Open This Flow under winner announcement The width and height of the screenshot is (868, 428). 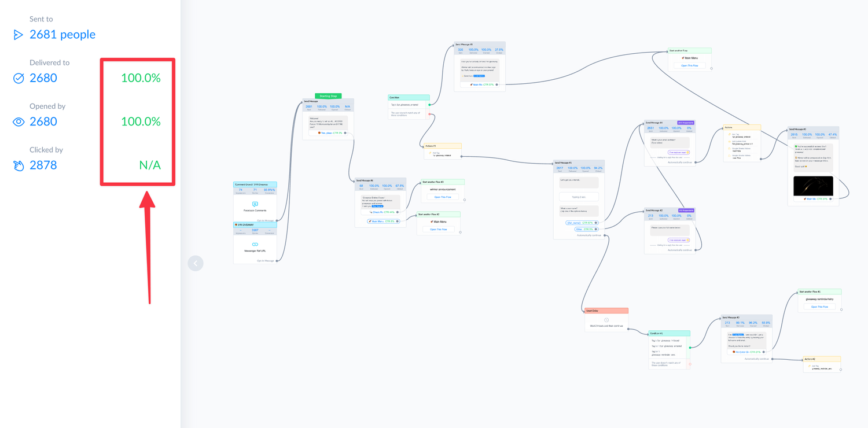(442, 197)
